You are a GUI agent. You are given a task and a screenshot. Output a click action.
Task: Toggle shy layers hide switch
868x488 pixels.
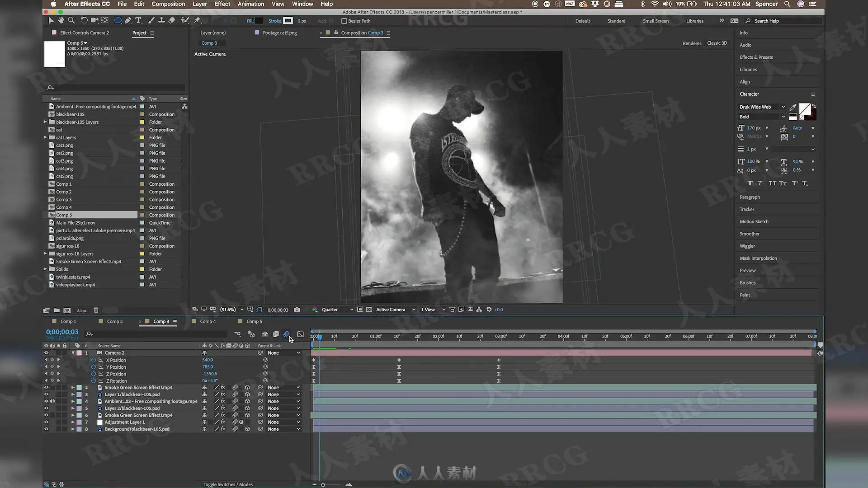point(265,334)
